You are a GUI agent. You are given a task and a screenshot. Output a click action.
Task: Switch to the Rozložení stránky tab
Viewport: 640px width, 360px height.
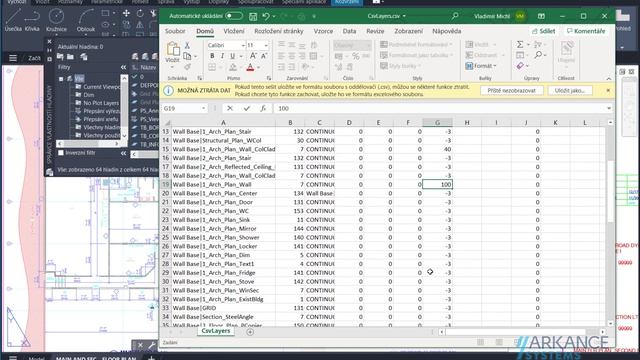click(x=279, y=31)
